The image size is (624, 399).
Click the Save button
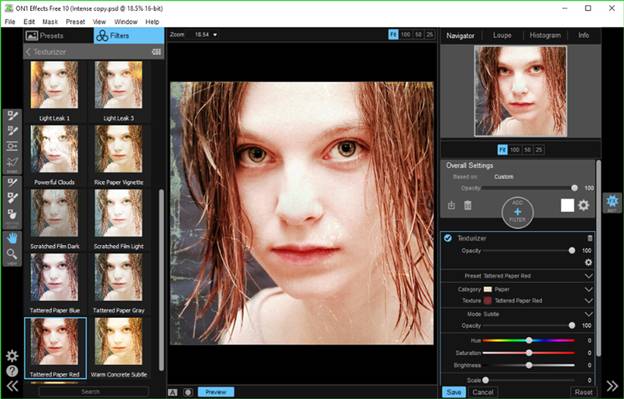pyautogui.click(x=454, y=392)
